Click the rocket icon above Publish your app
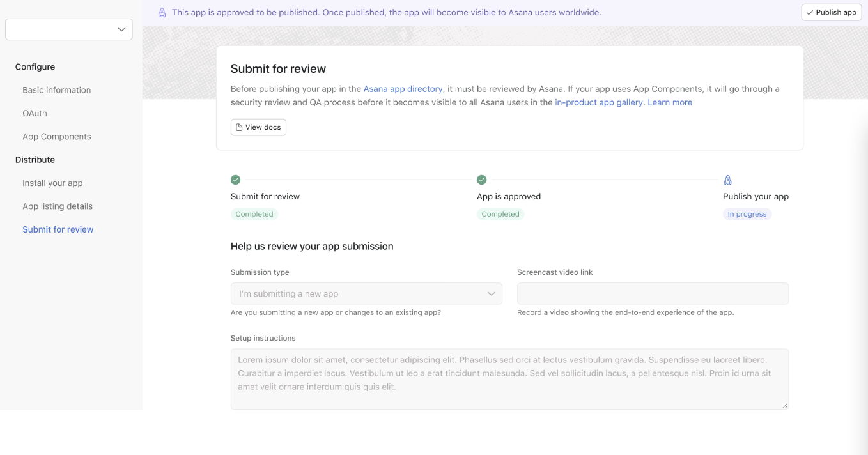This screenshot has height=455, width=868. [x=727, y=180]
